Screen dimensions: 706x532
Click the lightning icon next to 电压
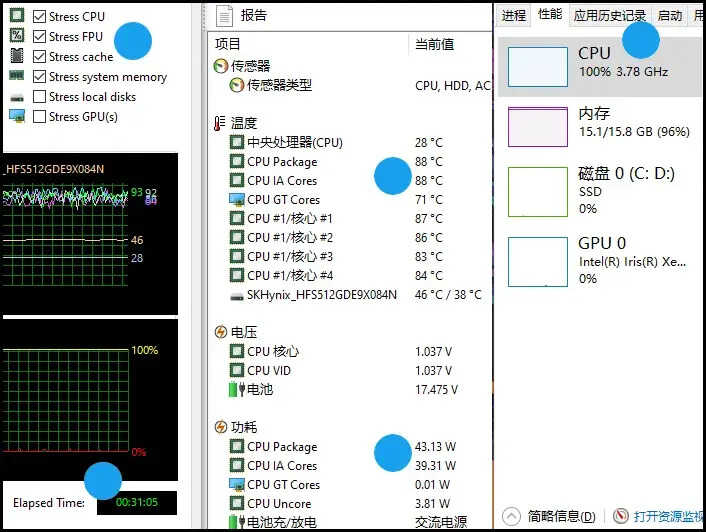221,332
